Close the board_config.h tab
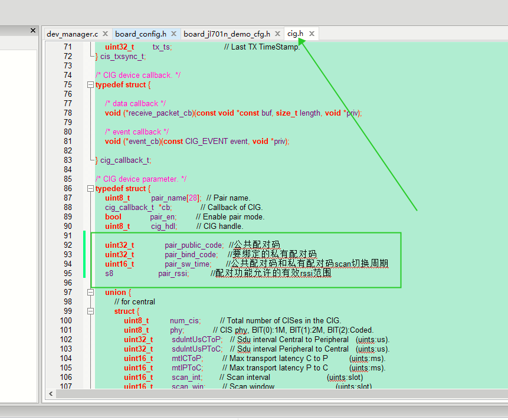The width and height of the screenshot is (508, 420). 173,34
